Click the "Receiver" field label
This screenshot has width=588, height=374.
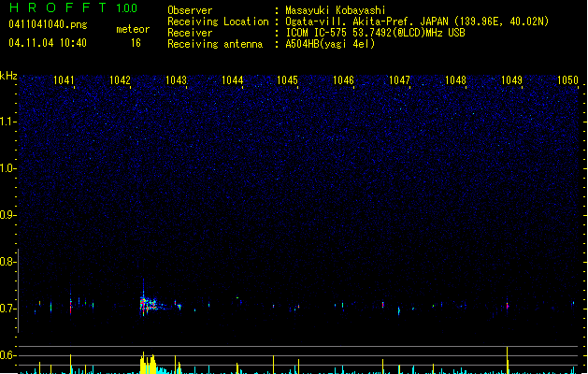[x=190, y=33]
